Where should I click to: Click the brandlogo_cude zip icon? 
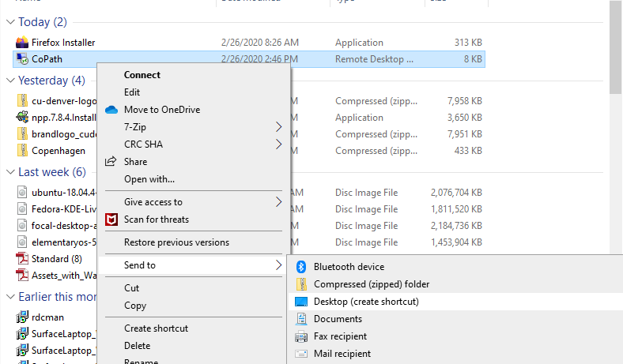point(22,133)
